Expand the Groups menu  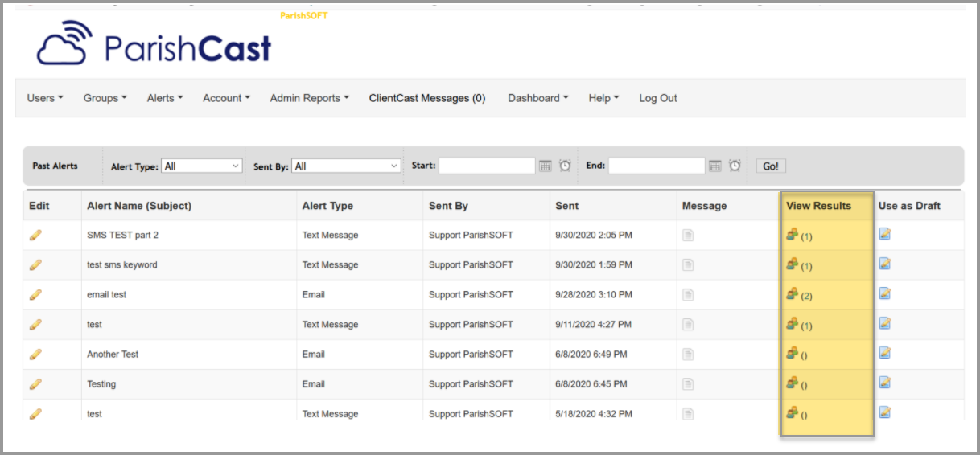click(x=105, y=98)
